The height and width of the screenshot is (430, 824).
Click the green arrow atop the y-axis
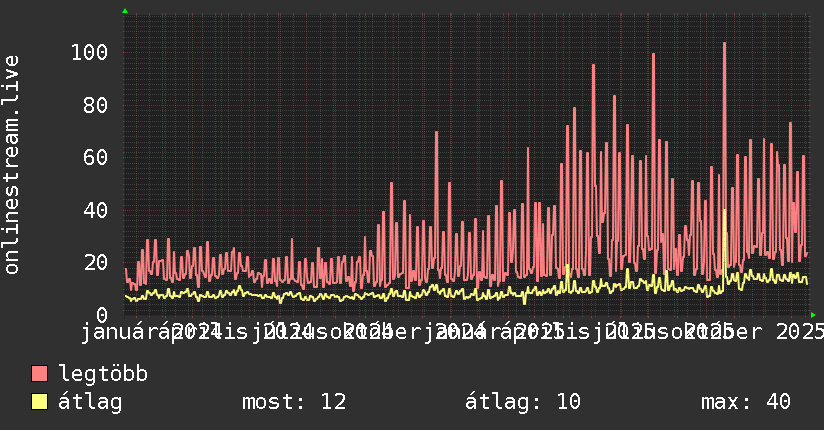125,11
